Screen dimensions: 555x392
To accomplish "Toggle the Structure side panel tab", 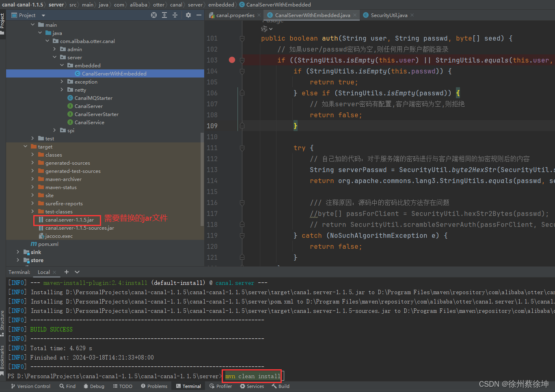I will click(x=2, y=323).
